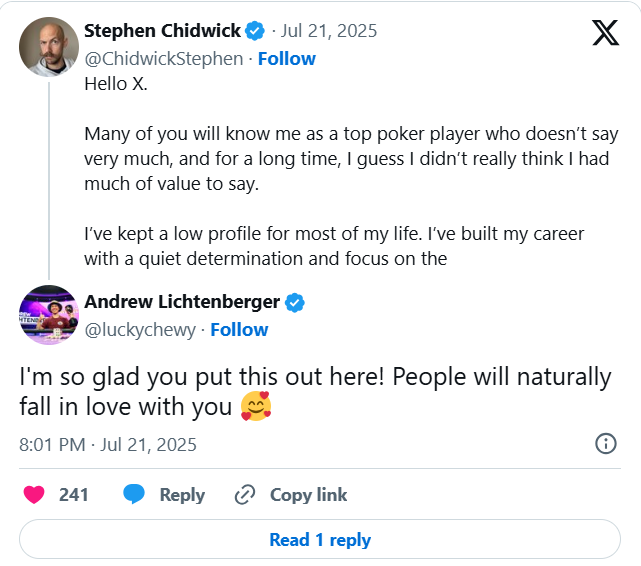This screenshot has height=566, width=641.
Task: Click the 241 likes count
Action: pyautogui.click(x=74, y=494)
